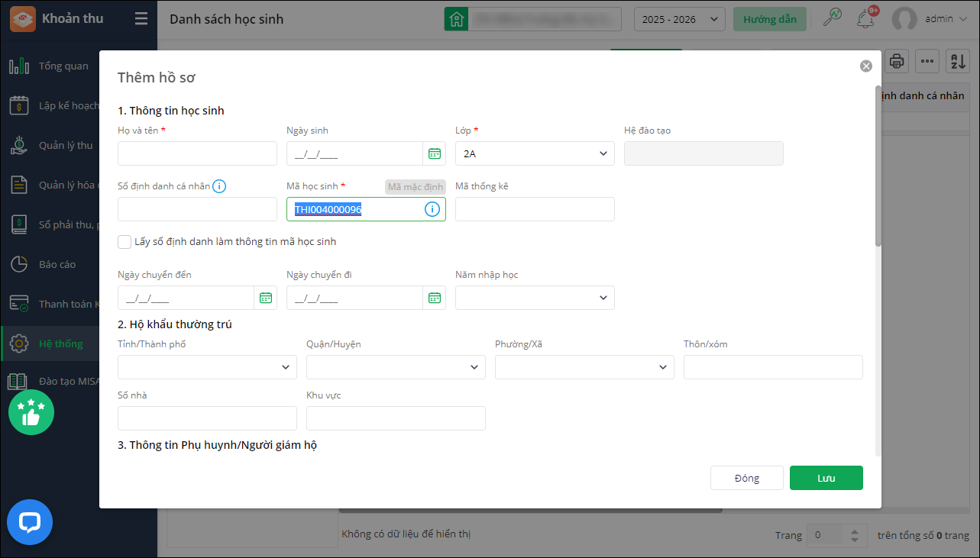Click the Họ và tên input field
Image resolution: width=980 pixels, height=558 pixels.
197,153
